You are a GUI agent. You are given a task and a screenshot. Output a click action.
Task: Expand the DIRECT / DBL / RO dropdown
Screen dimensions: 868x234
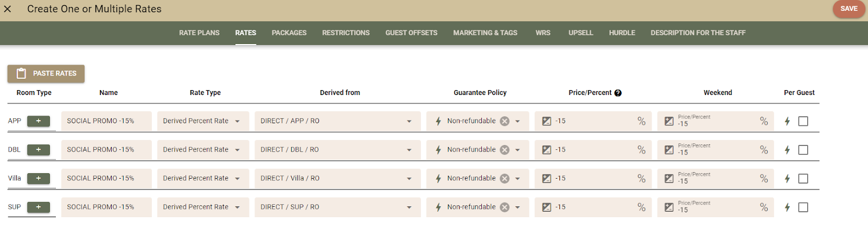[x=409, y=150]
